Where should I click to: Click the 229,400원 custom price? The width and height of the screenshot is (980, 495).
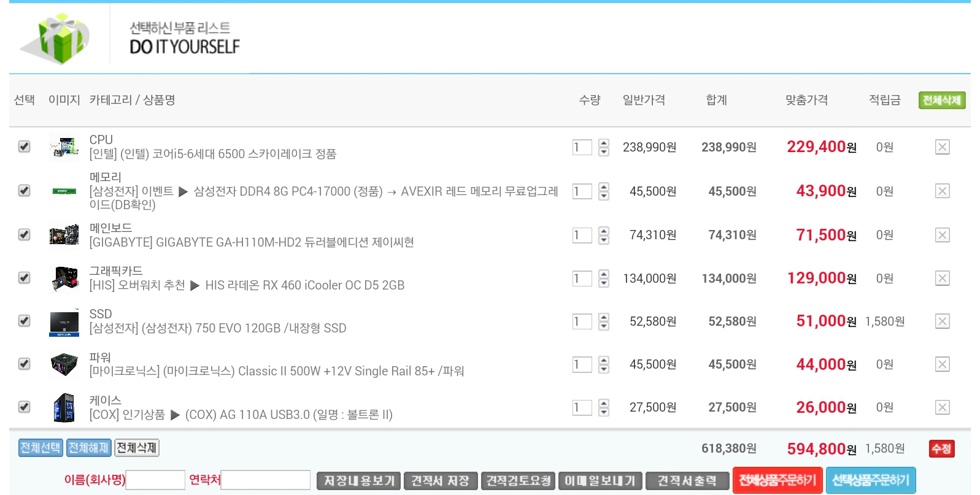coord(822,147)
